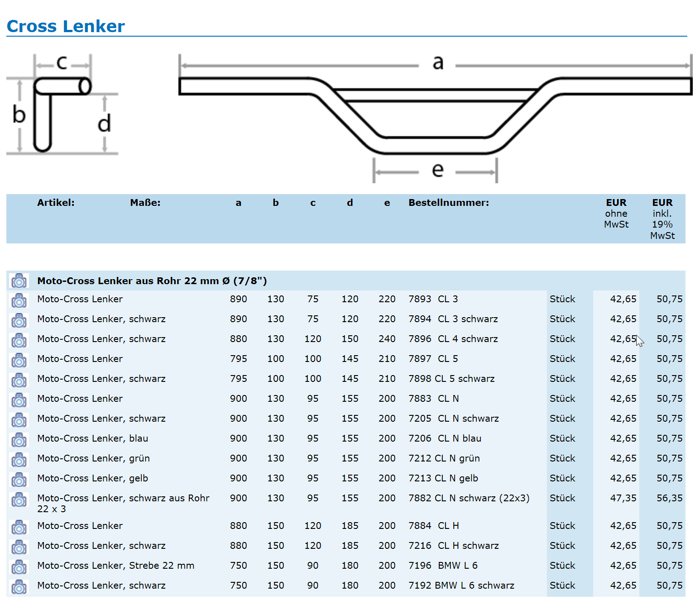The image size is (700, 609).
Task: Click order number 7192 BMW L 6 schwarz
Action: click(x=461, y=585)
